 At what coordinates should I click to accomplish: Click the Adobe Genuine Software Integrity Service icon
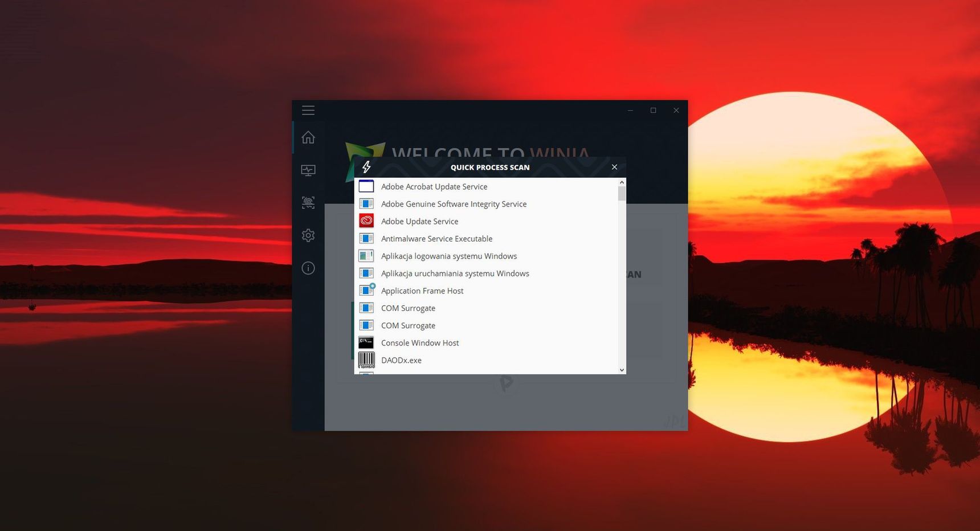click(x=366, y=204)
